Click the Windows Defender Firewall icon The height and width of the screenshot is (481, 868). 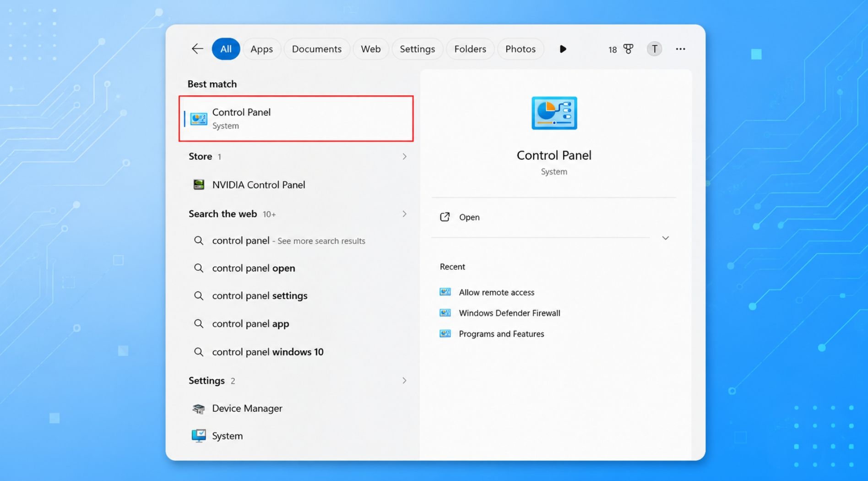tap(445, 313)
